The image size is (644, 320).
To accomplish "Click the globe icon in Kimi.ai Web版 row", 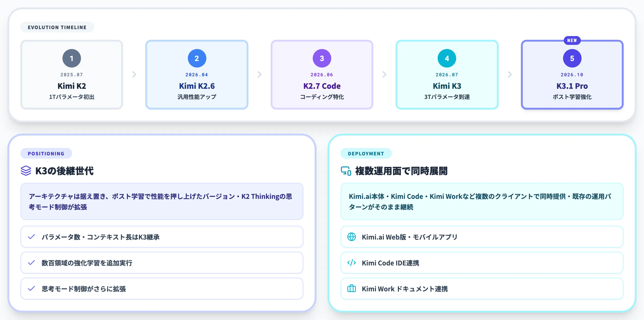I will 352,237.
